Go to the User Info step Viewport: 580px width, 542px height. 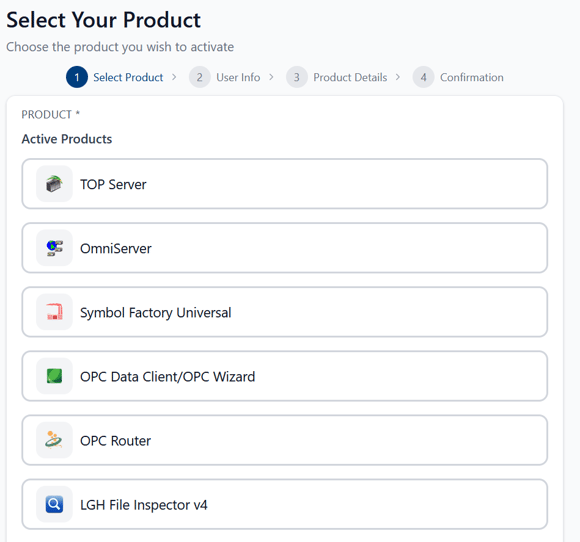[x=238, y=77]
